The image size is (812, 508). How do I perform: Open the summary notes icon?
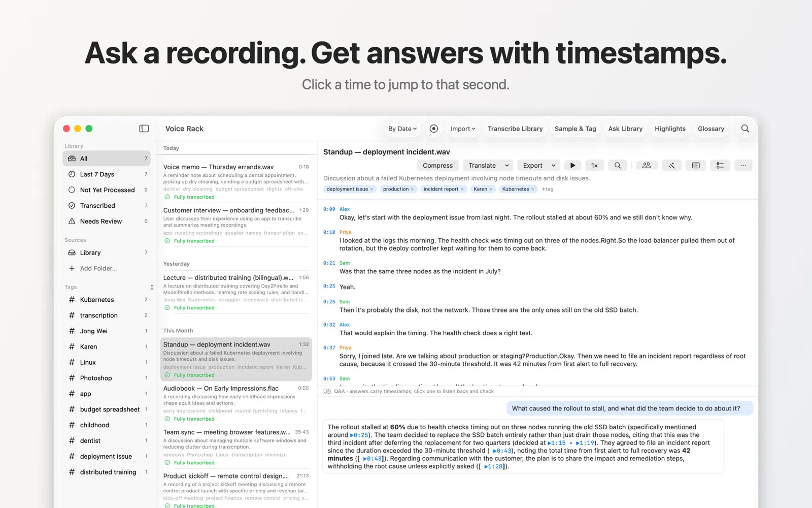[696, 166]
